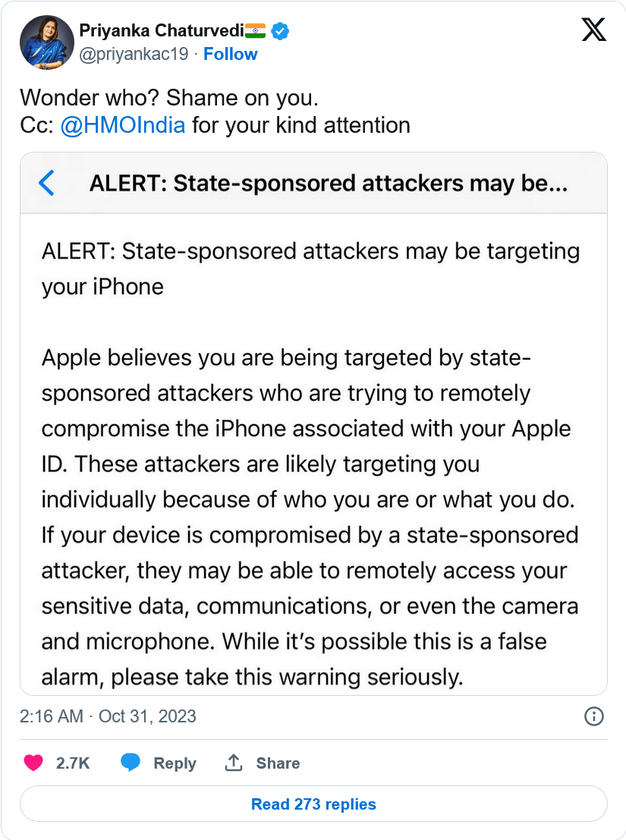Click the Priyanka Chaturvedi display name
The width and height of the screenshot is (626, 840).
click(161, 31)
